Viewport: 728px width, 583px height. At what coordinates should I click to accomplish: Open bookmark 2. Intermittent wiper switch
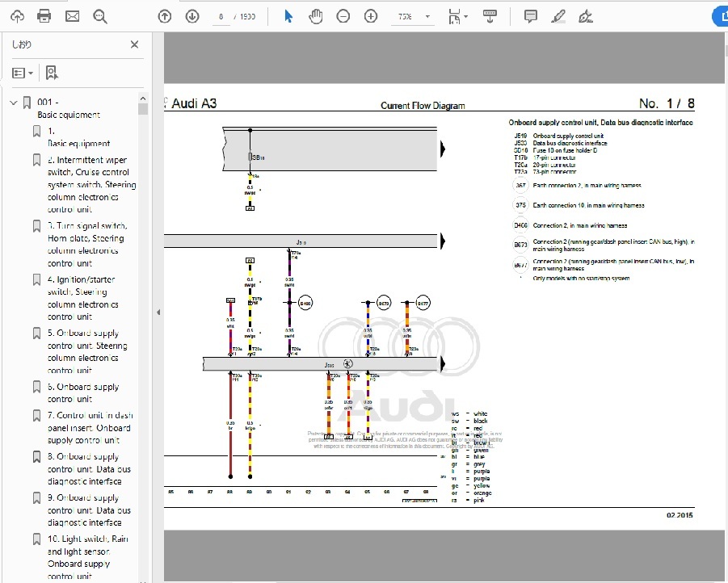pyautogui.click(x=92, y=185)
